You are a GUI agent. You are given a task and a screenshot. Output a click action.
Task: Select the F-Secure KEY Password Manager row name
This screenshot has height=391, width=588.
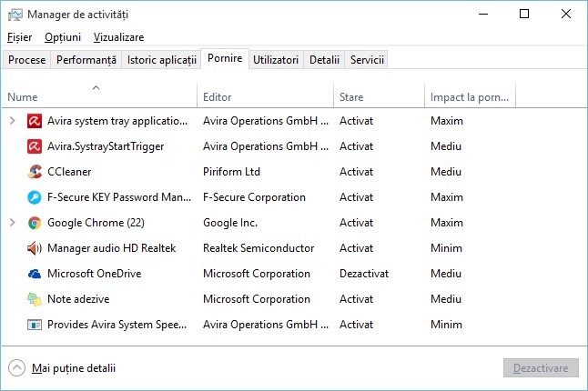(x=119, y=197)
